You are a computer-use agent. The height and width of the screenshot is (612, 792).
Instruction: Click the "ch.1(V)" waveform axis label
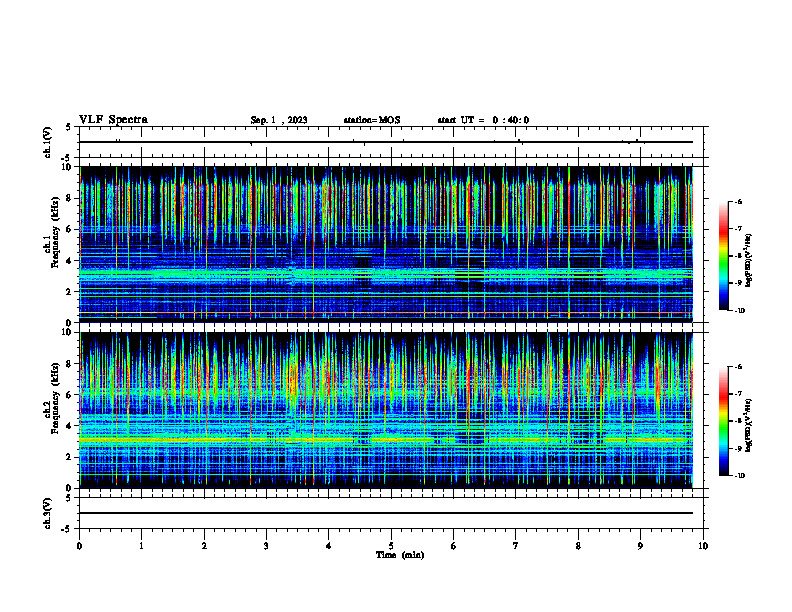(x=47, y=142)
